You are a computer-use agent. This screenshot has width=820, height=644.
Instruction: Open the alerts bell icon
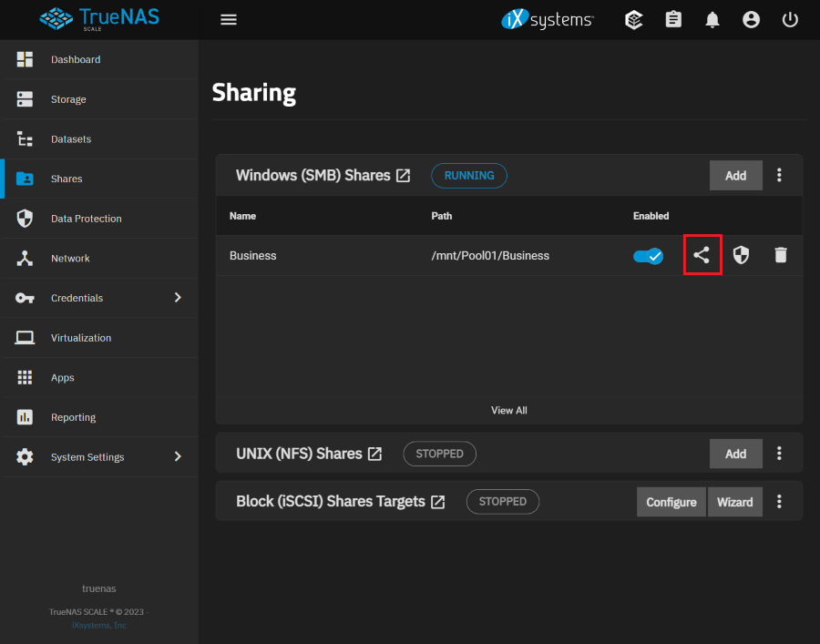pos(712,19)
